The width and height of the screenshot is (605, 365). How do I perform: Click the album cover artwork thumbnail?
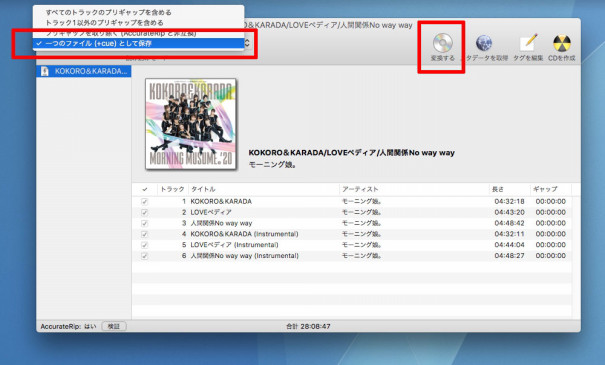click(x=191, y=124)
